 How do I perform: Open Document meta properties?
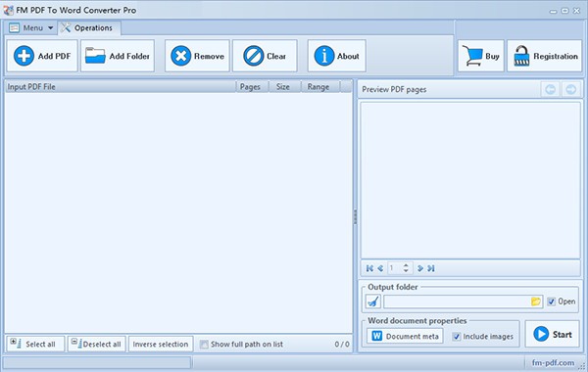click(405, 336)
